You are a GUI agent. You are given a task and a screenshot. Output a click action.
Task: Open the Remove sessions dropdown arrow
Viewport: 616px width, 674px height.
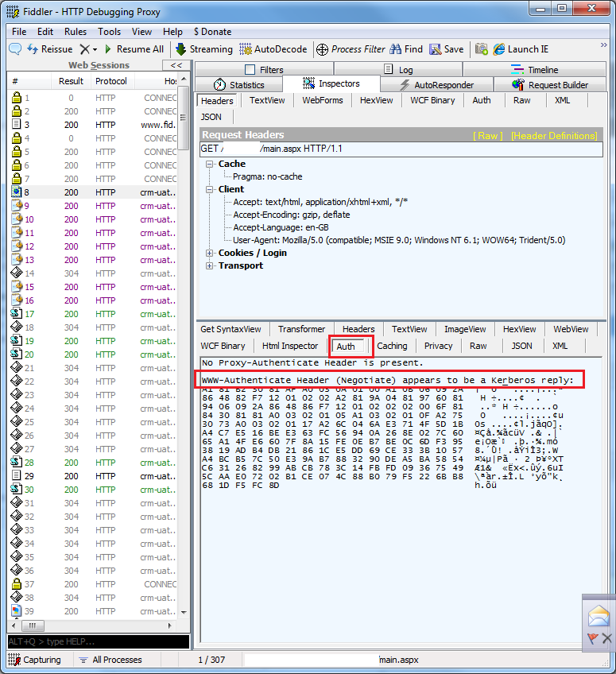tap(95, 49)
